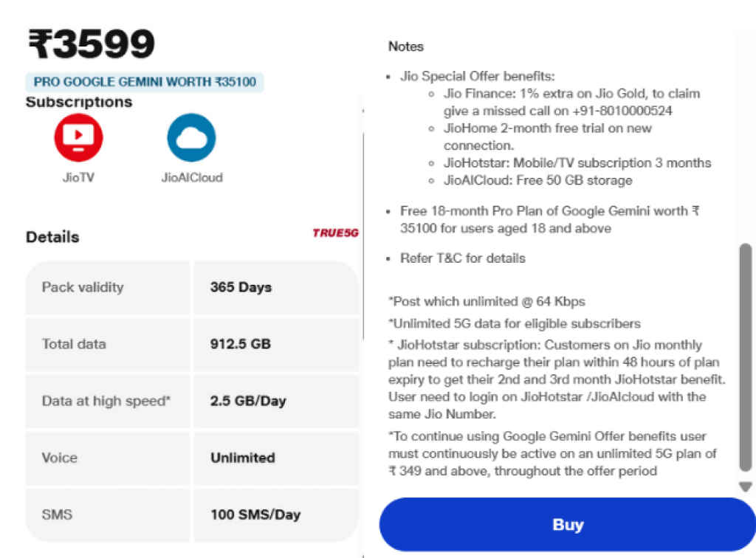Click the scroll-down arrow below the notes panel
The height and width of the screenshot is (558, 756).
745,486
